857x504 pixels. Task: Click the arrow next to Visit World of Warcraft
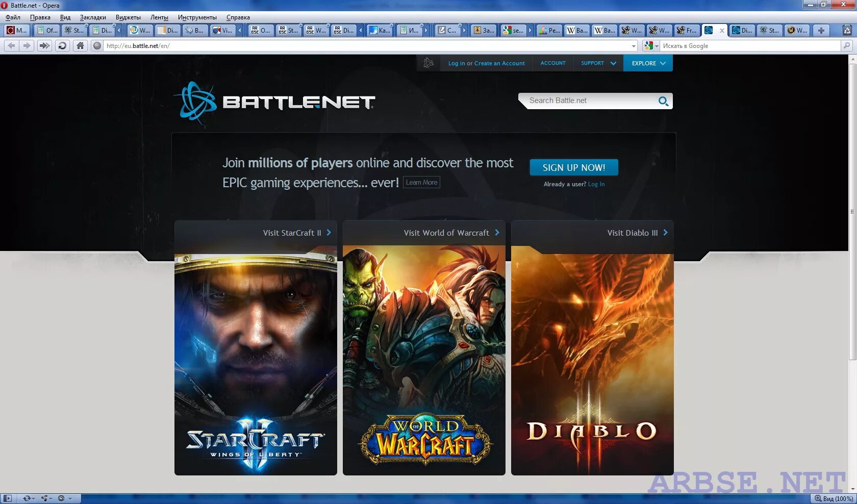coord(497,233)
